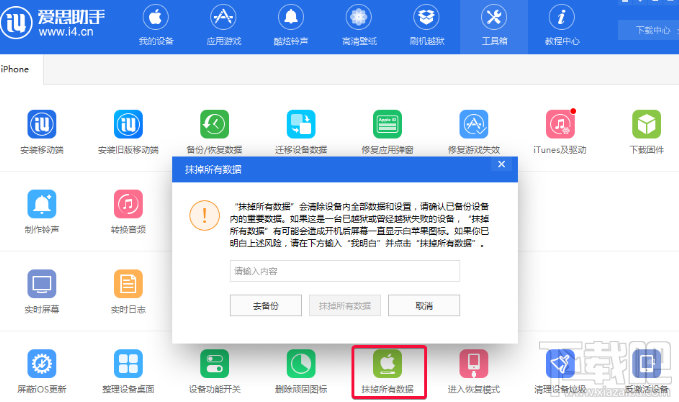Screen dimensions: 679x402
Task: Click the dialog title 抹掉所有数据
Action: coord(213,169)
